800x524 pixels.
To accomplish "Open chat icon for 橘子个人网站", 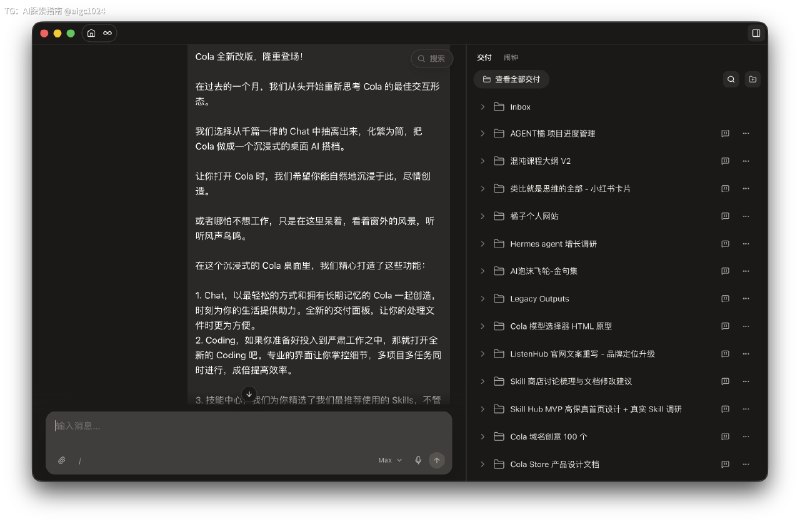I will point(725,216).
